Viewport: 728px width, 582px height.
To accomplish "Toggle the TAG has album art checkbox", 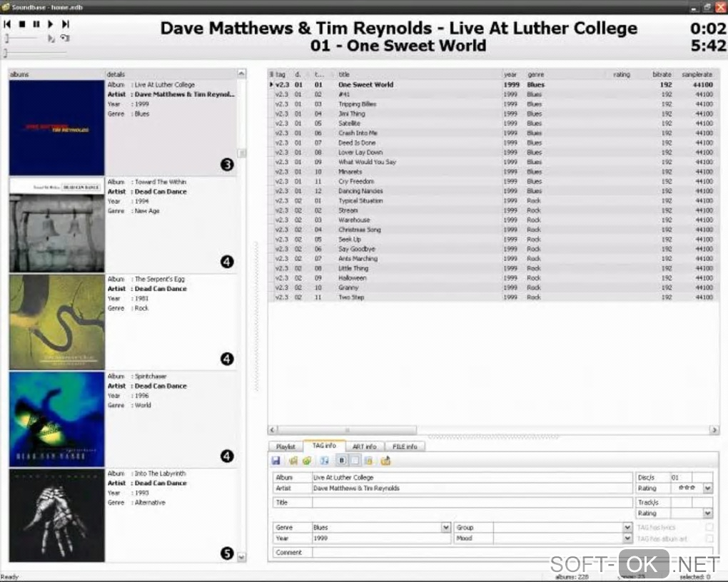I will [709, 538].
